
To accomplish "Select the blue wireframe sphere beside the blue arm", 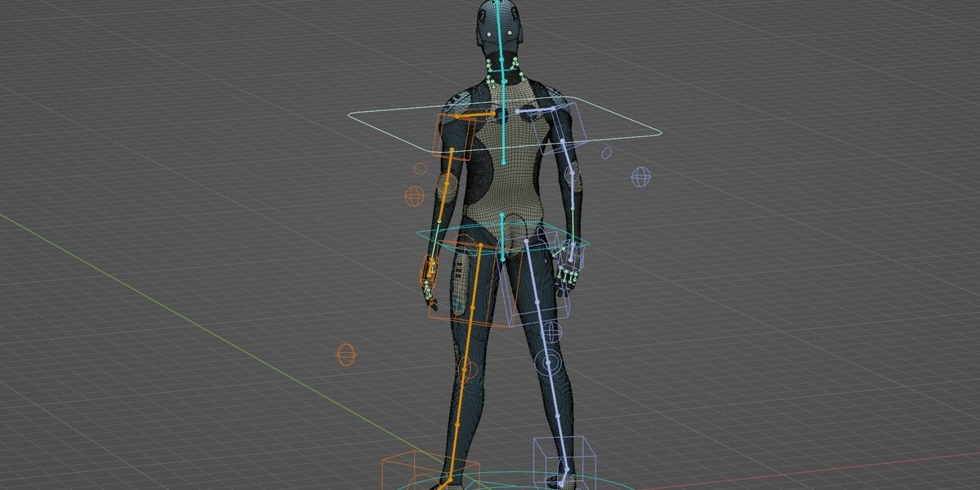I will 641,176.
